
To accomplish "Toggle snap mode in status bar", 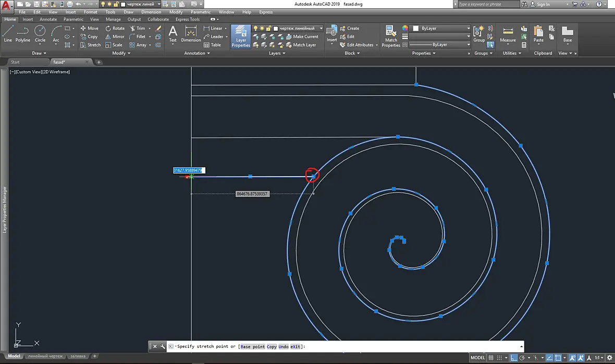I will pyautogui.click(x=499, y=358).
